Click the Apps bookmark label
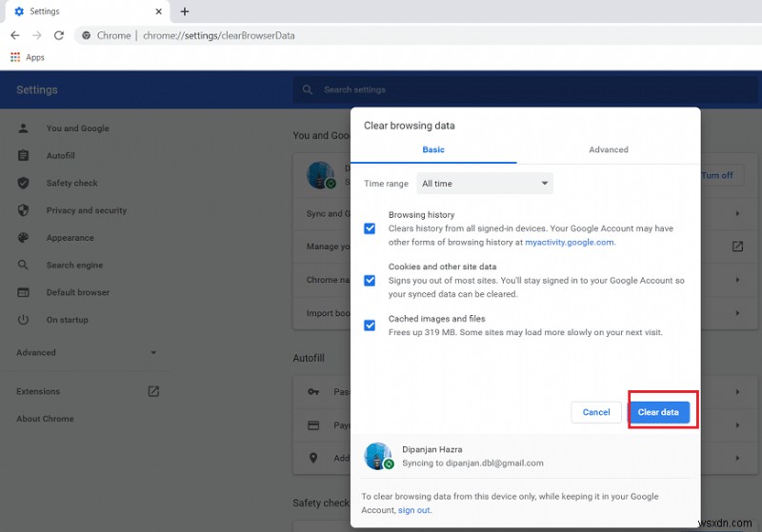 point(35,57)
